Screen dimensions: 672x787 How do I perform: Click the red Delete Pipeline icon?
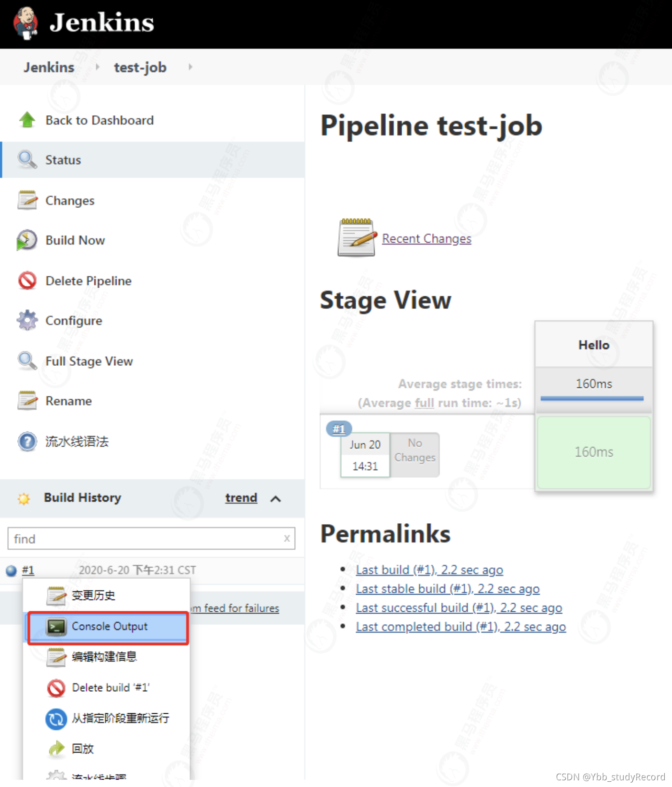pos(27,281)
